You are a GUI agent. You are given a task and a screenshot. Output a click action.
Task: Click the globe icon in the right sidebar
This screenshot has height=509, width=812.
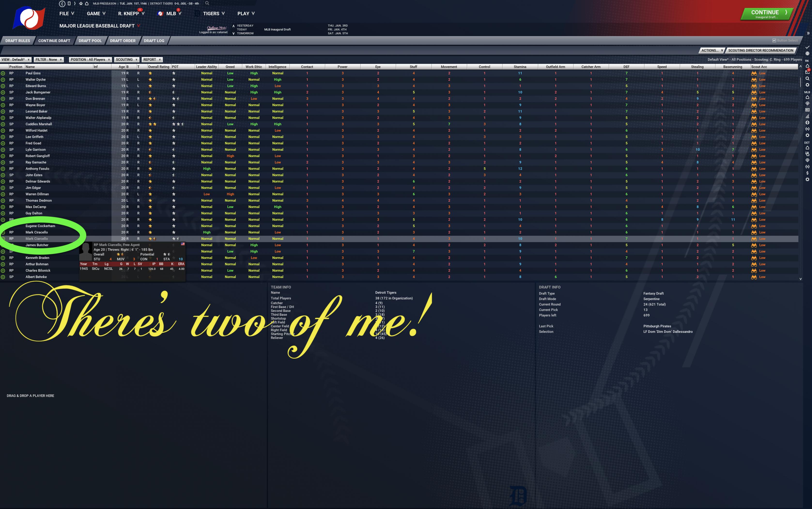pyautogui.click(x=807, y=54)
